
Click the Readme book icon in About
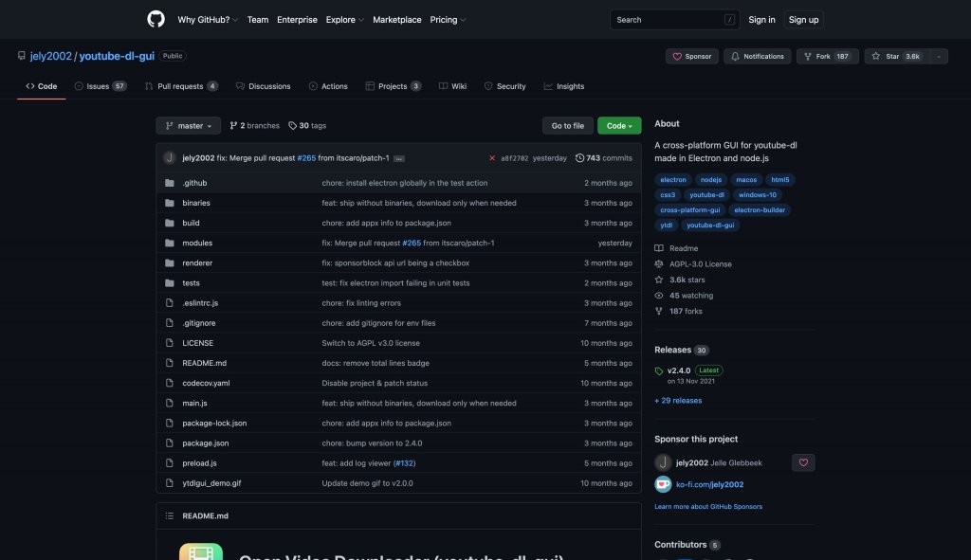click(659, 248)
